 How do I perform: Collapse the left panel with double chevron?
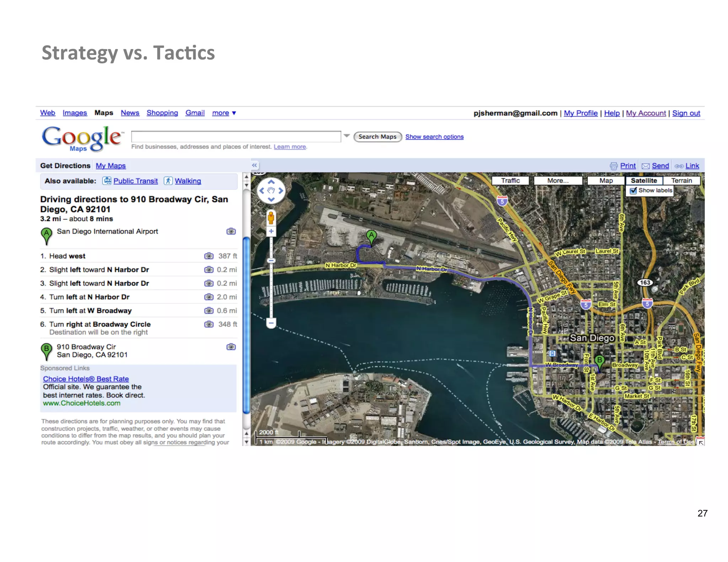click(255, 165)
